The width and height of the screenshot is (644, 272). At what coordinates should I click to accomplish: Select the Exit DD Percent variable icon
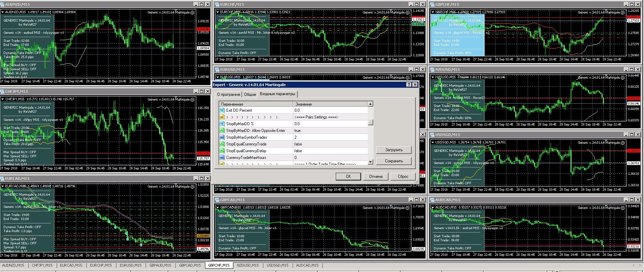point(222,110)
